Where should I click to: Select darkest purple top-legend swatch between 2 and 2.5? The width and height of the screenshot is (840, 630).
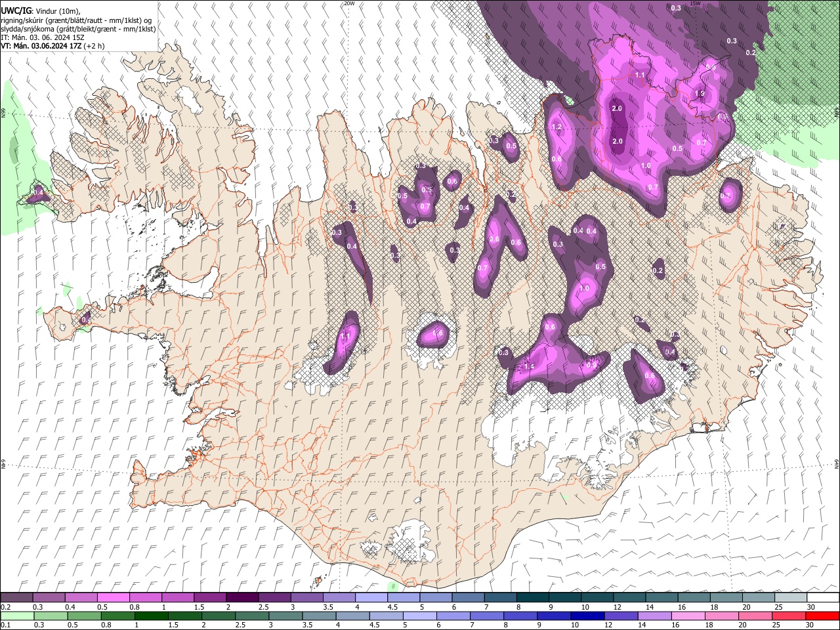(x=242, y=598)
